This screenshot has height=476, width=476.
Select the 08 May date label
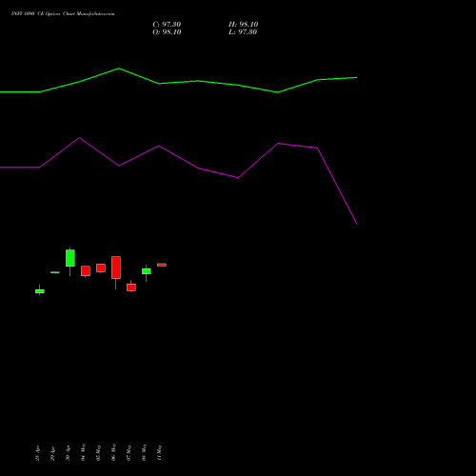tap(144, 452)
